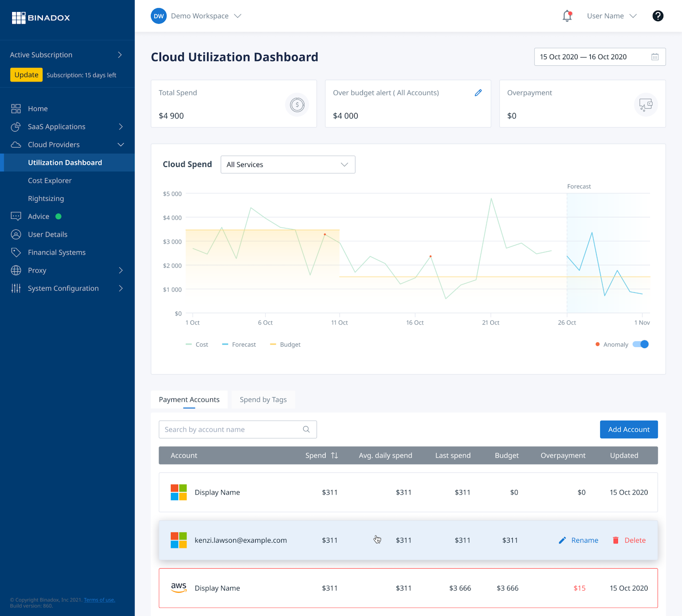Screen dimensions: 682x616
Task: Go to Home in sidebar
Action: pos(38,109)
